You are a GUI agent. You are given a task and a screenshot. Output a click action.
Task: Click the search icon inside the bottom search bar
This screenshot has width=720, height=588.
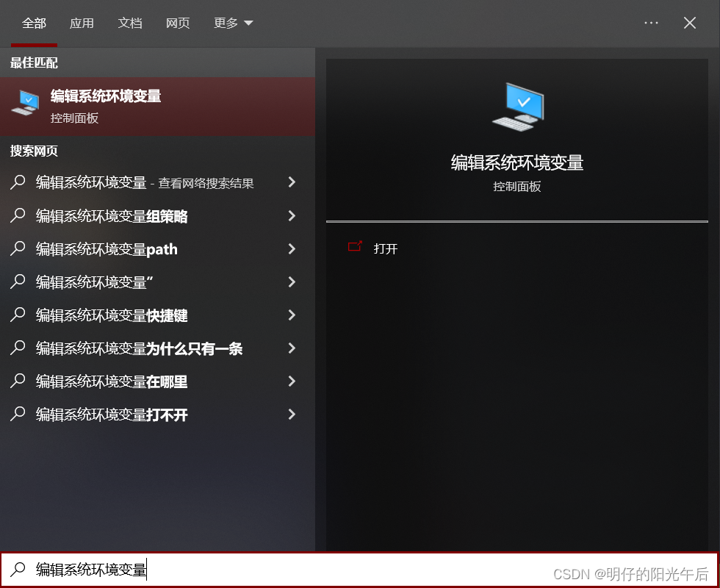click(x=17, y=570)
